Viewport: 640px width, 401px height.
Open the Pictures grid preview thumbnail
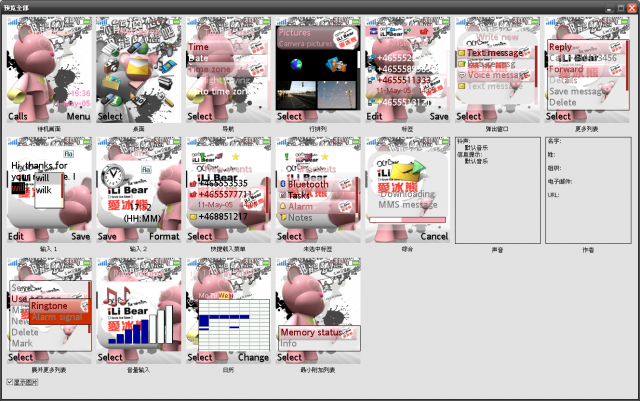pyautogui.click(x=318, y=70)
